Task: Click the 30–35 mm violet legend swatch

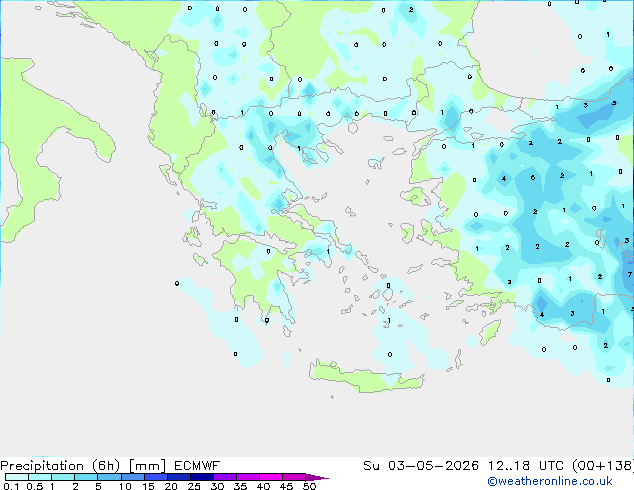Action: click(225, 477)
